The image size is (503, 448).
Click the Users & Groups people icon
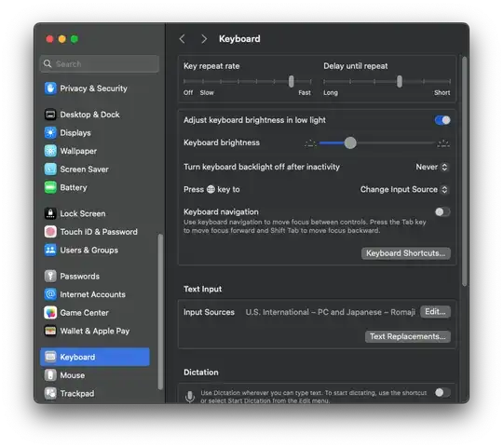[50, 251]
